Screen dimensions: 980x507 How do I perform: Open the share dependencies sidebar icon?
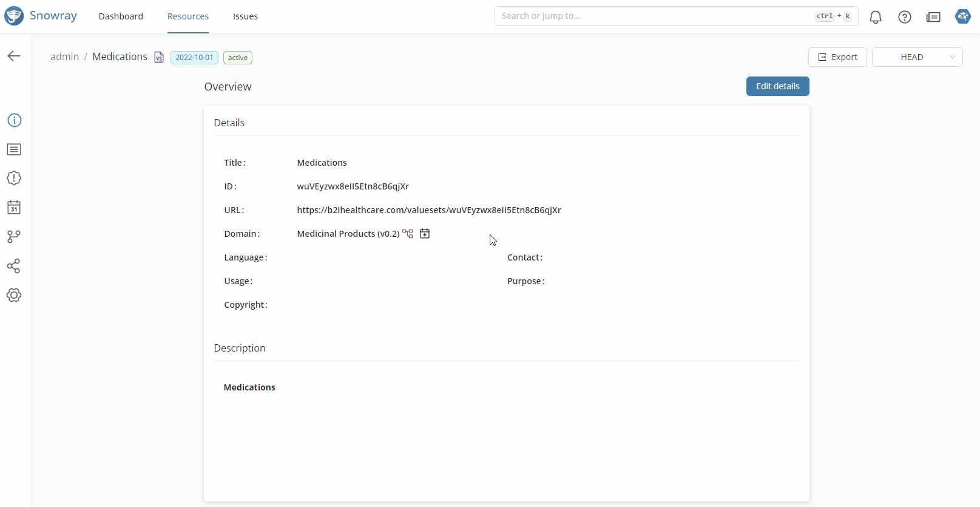[x=14, y=266]
